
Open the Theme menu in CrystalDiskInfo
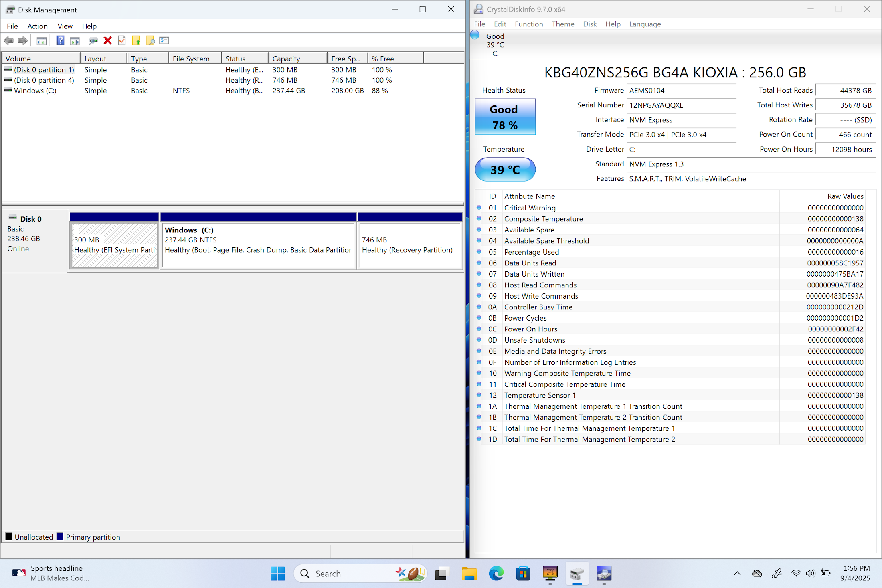pos(563,24)
